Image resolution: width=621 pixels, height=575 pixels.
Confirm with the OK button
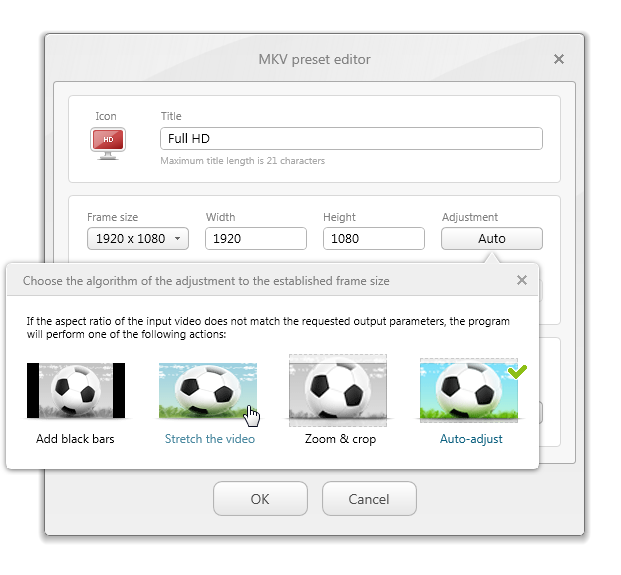(260, 499)
